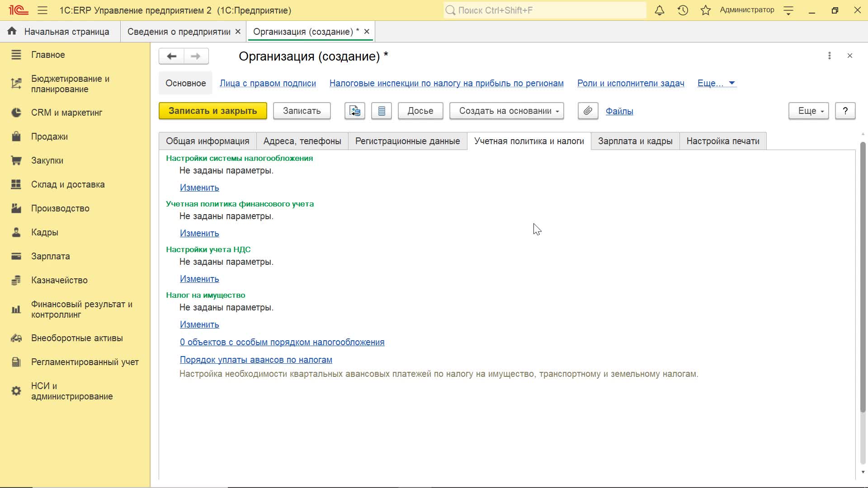Open Файлы link
This screenshot has width=868, height=488.
619,111
